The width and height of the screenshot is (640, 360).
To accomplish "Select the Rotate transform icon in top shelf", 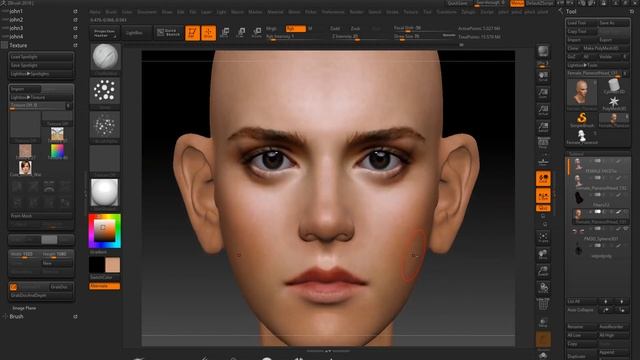I will pos(257,33).
